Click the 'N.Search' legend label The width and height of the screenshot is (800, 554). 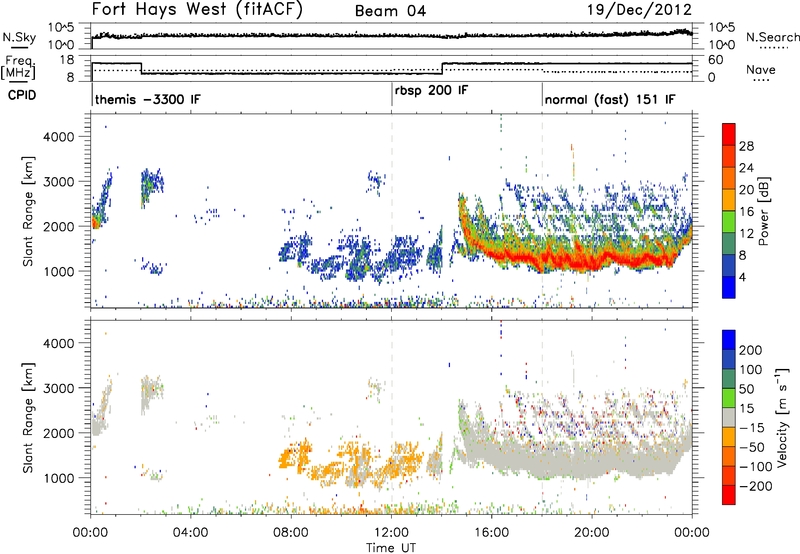[772, 37]
